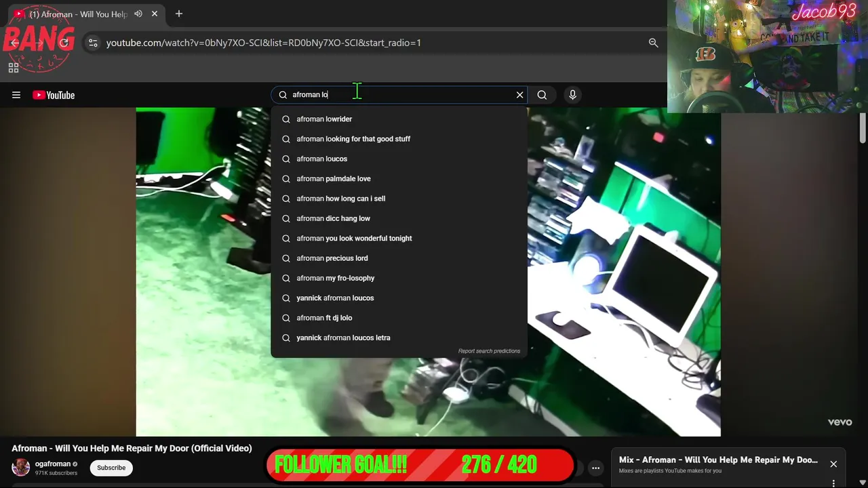
Task: Pick 'afroman my fro-losophy' suggestion
Action: [x=399, y=278]
